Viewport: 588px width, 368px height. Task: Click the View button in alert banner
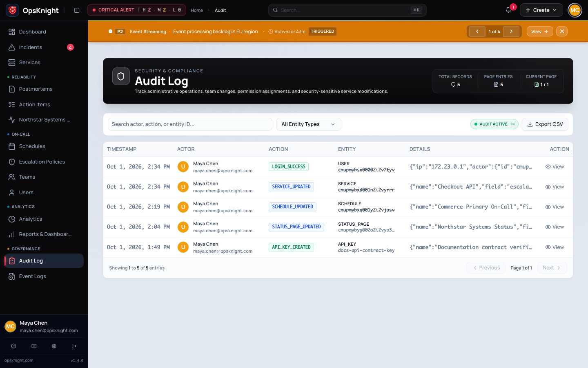[x=540, y=31]
